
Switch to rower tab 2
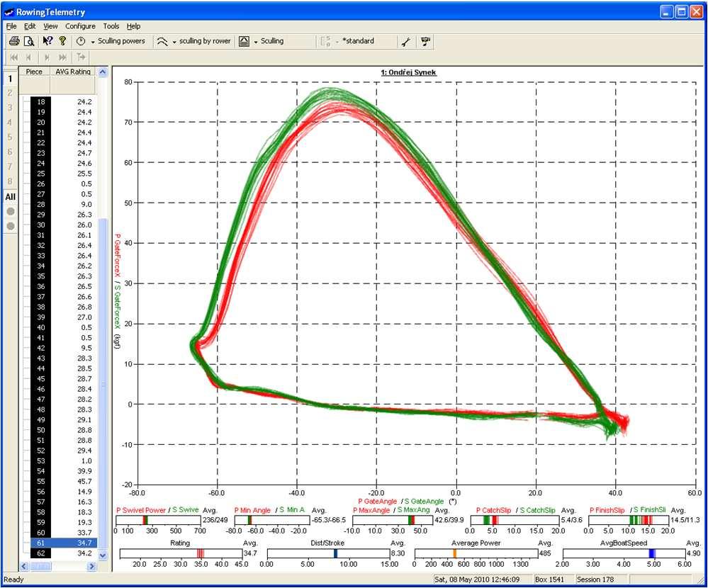click(10, 93)
